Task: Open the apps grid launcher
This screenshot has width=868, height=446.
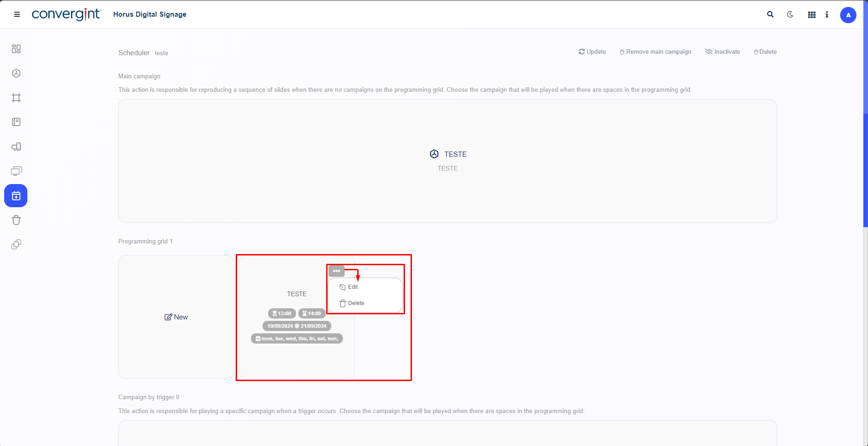Action: coord(811,15)
